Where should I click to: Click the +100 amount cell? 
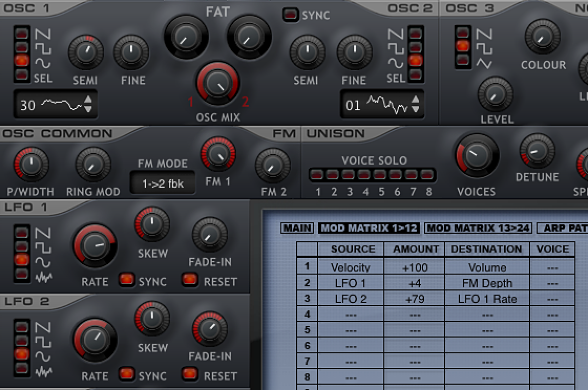(x=415, y=268)
